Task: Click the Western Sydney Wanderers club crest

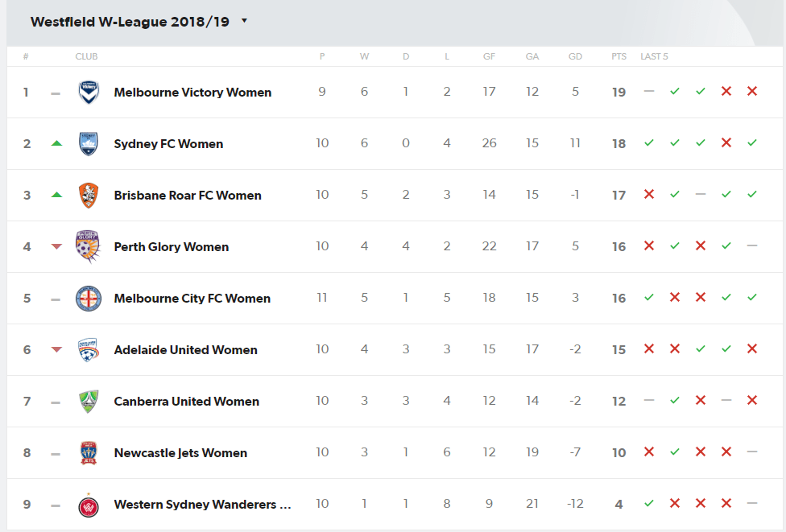Action: [x=89, y=505]
